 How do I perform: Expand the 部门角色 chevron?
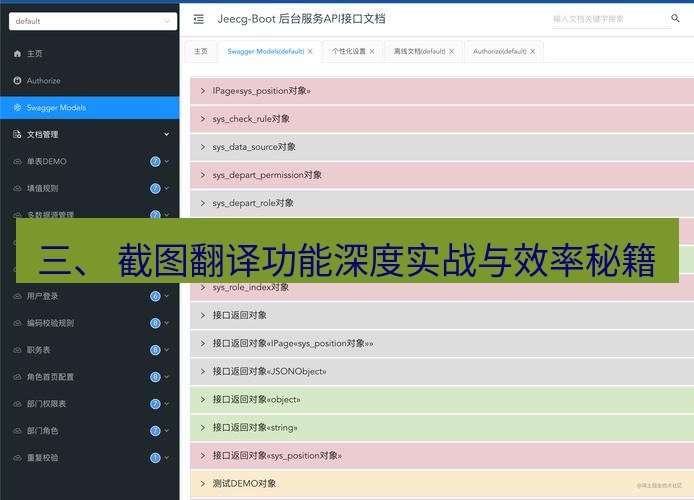tap(167, 431)
